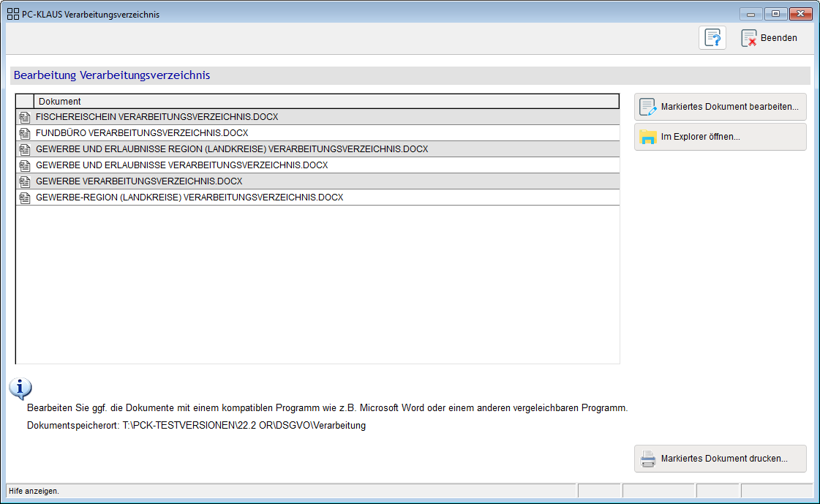The width and height of the screenshot is (820, 504).
Task: Select FUNDBÜRO VERARBEITUNGSVERZEICHNIS.DOCX entry
Action: pos(142,133)
